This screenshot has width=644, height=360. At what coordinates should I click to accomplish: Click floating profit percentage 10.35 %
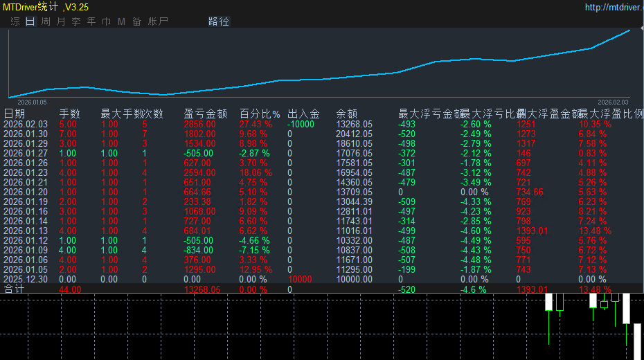(x=595, y=124)
